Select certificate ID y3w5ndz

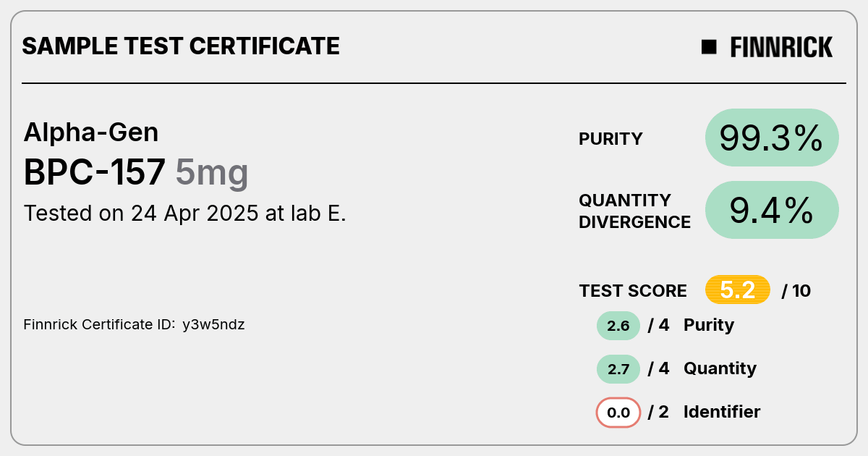pyautogui.click(x=213, y=325)
